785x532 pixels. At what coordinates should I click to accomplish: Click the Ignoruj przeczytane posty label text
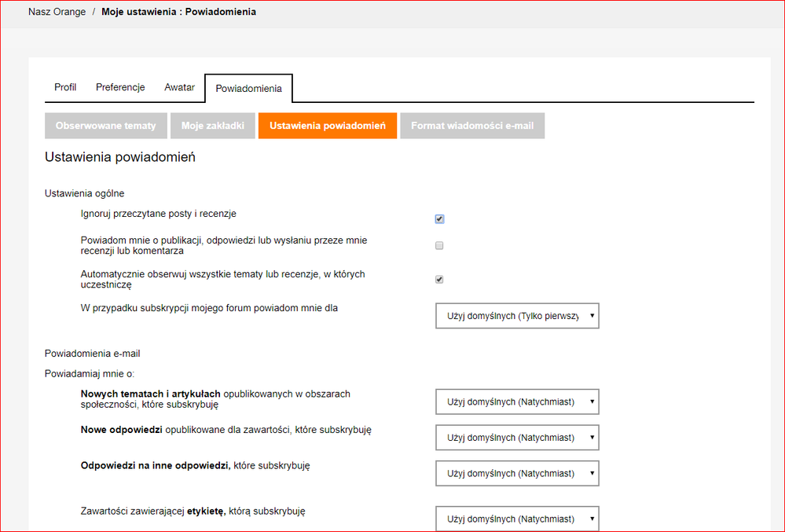pos(158,214)
